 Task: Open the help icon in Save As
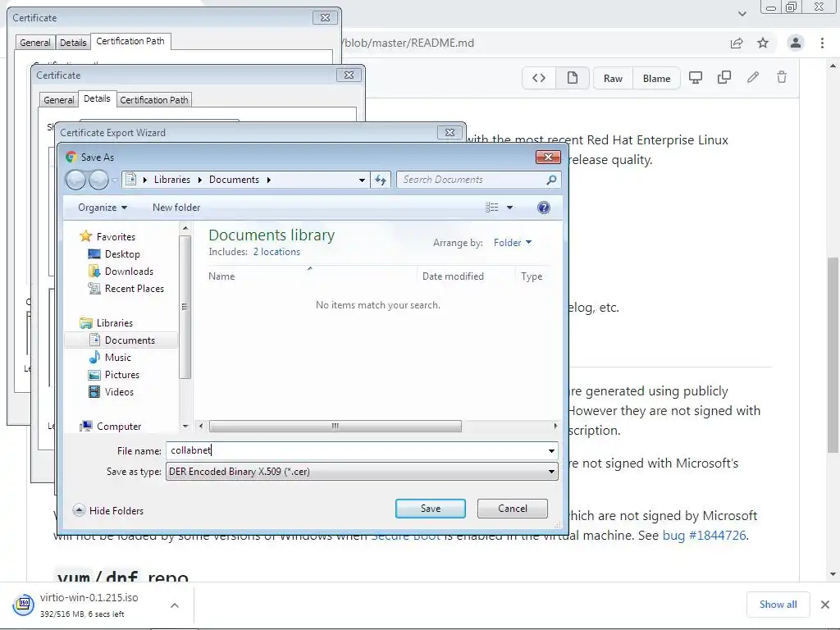coord(543,208)
